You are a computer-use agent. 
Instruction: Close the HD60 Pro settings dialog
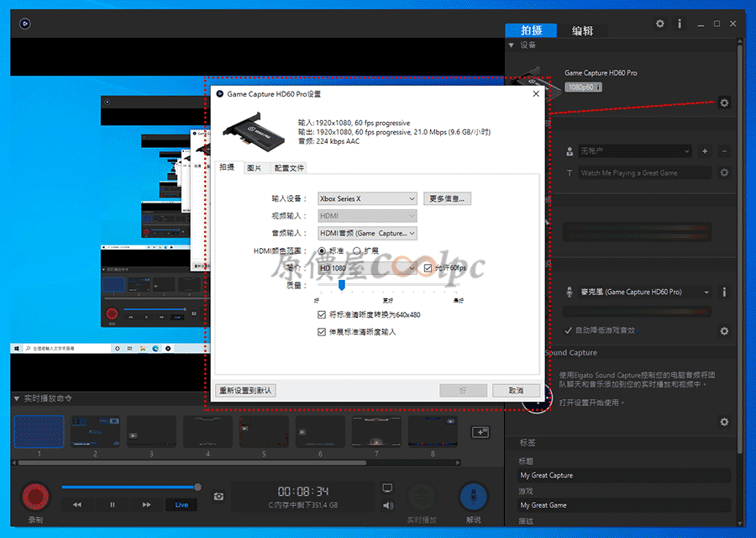point(536,93)
